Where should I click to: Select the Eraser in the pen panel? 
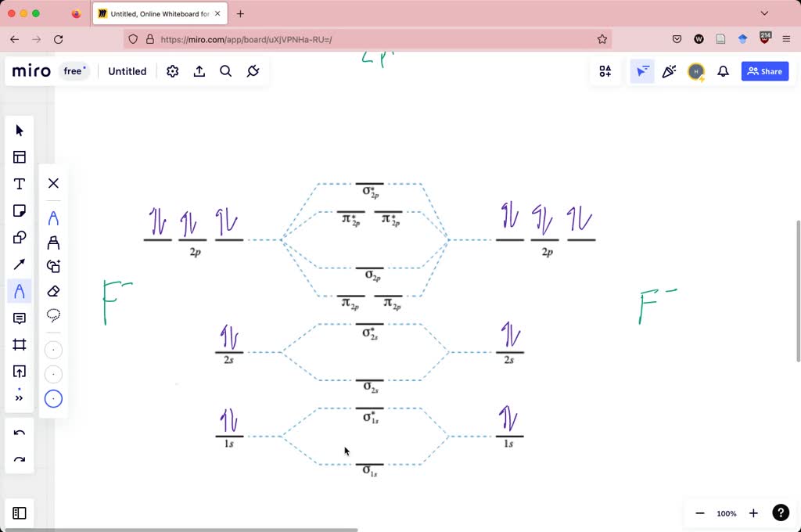[53, 291]
